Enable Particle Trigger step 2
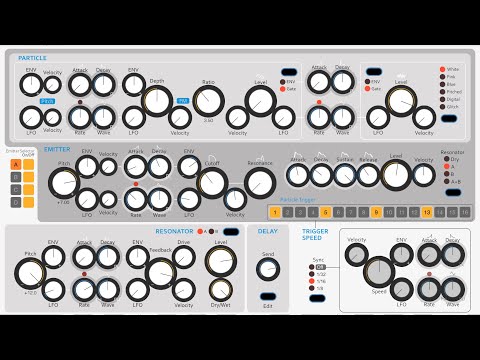Viewport: 480px width, 360px height. (288, 212)
